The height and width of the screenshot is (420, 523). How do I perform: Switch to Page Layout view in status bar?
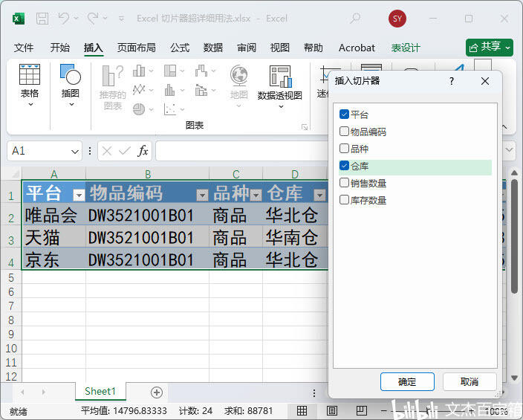point(332,410)
